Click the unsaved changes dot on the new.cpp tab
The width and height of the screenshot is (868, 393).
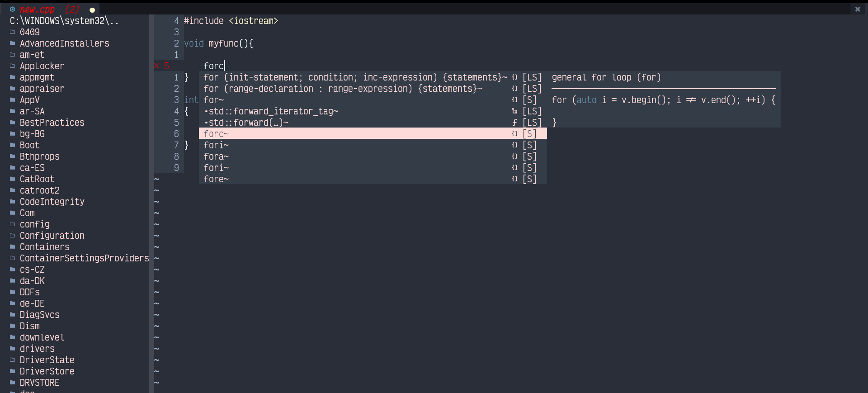click(92, 9)
